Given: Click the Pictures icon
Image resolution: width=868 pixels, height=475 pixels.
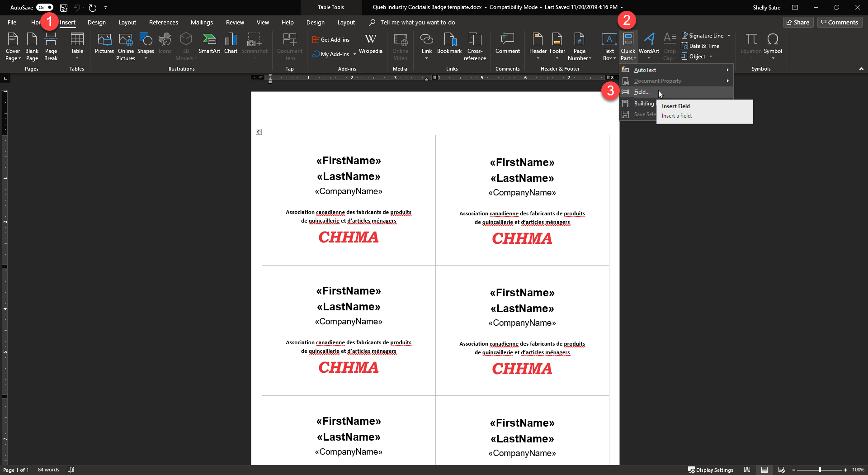Looking at the screenshot, I should pos(104,44).
